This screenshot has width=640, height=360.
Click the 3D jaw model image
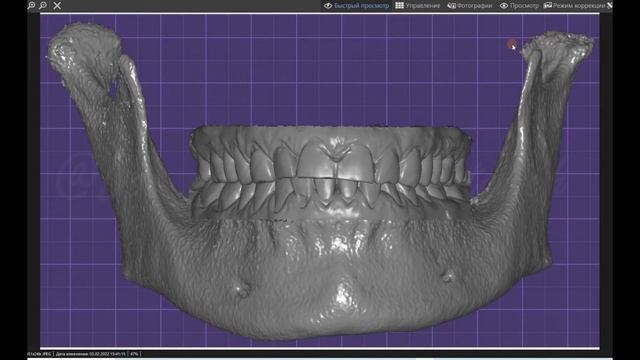tap(320, 181)
